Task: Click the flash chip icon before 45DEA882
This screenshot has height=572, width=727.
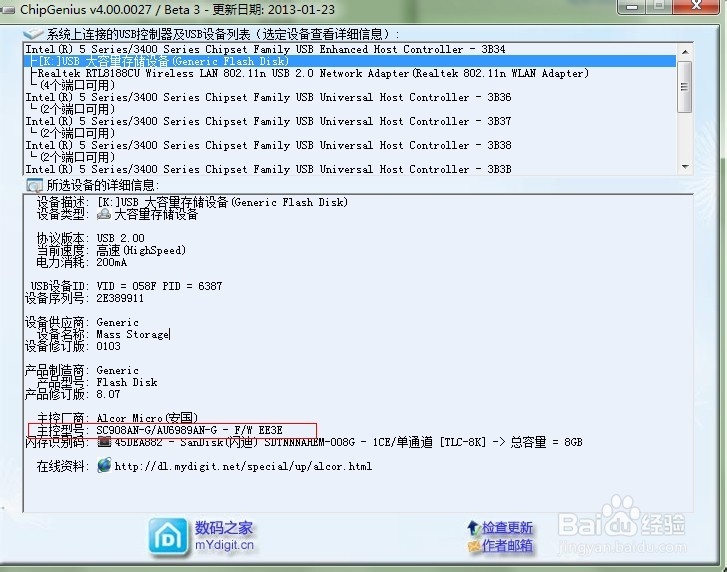Action: (104, 441)
